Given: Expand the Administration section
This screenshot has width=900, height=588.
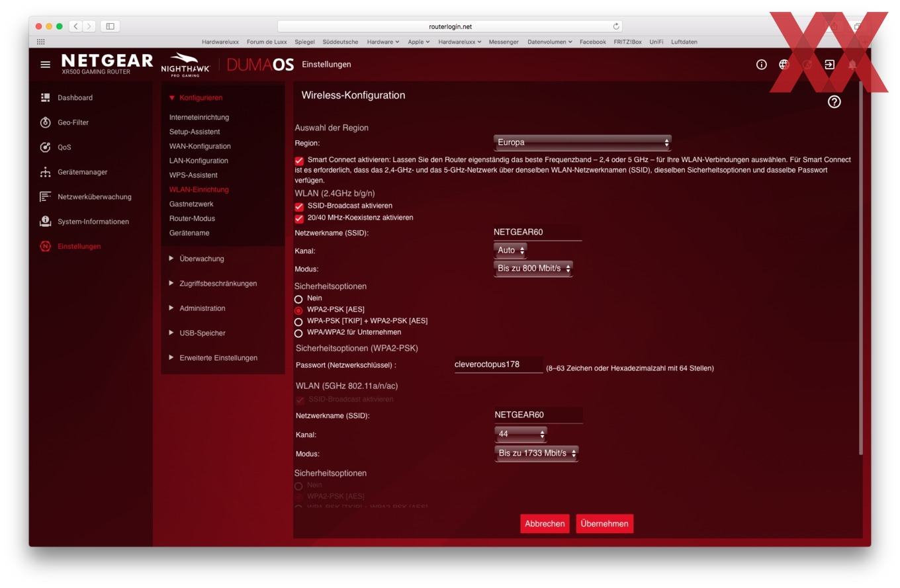Looking at the screenshot, I should 197,308.
